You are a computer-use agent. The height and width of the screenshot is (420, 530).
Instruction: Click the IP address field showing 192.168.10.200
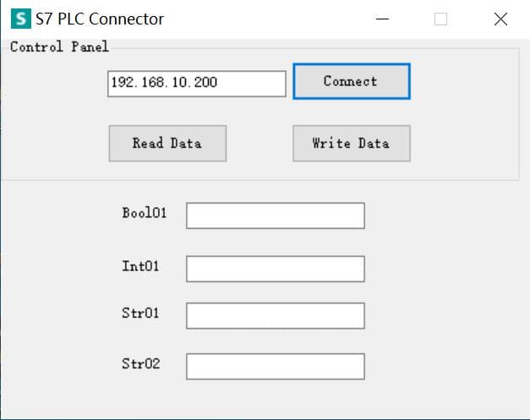point(197,84)
